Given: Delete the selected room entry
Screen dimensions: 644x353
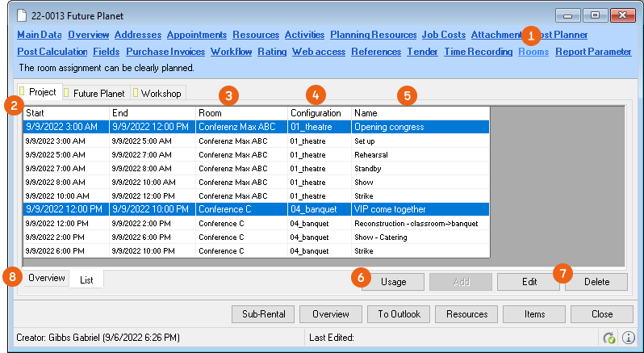Looking at the screenshot, I should [x=596, y=282].
